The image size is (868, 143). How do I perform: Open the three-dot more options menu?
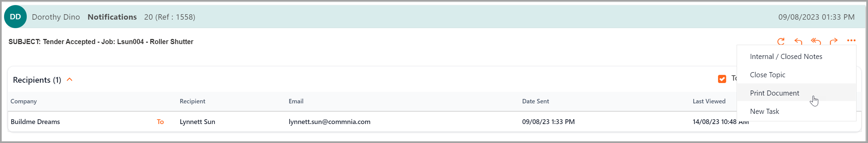click(x=851, y=40)
